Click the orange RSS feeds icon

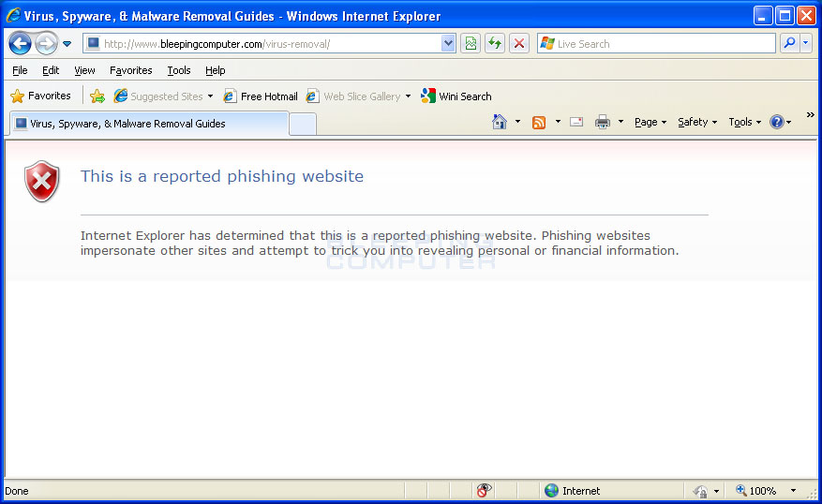[539, 122]
